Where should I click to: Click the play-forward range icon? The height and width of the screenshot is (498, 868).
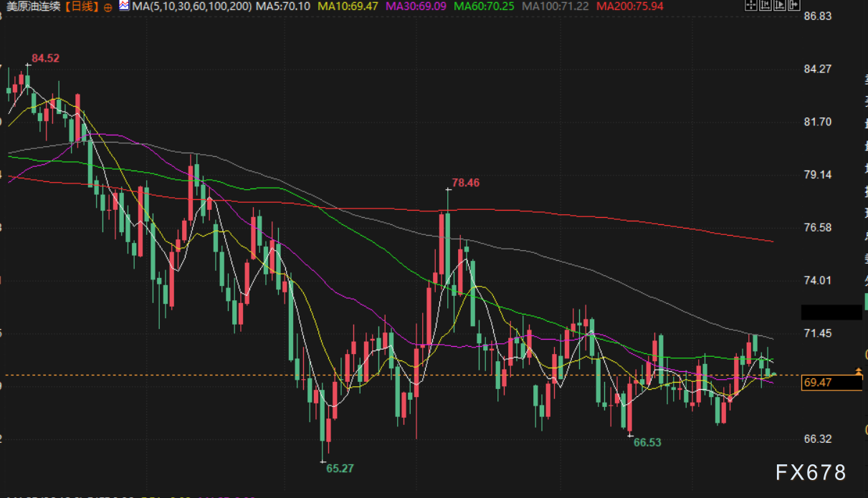pos(780,5)
